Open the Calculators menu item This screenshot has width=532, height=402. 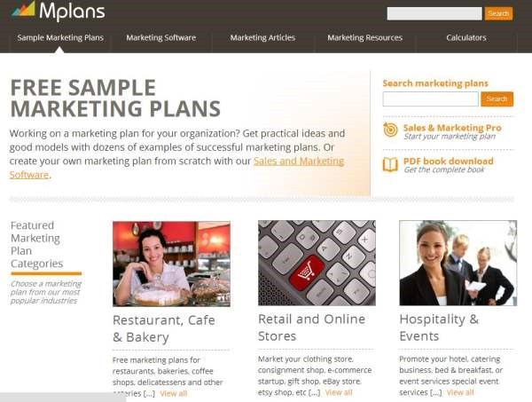click(466, 37)
